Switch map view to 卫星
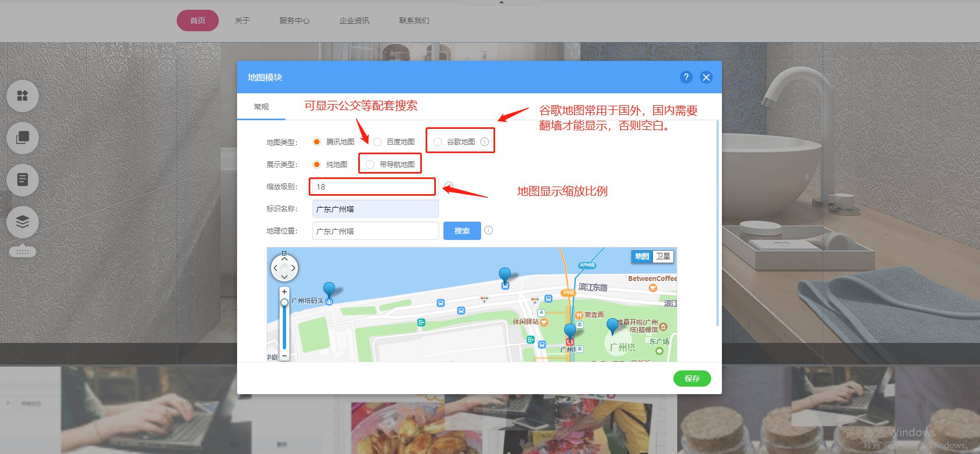This screenshot has height=454, width=980. 663,256
